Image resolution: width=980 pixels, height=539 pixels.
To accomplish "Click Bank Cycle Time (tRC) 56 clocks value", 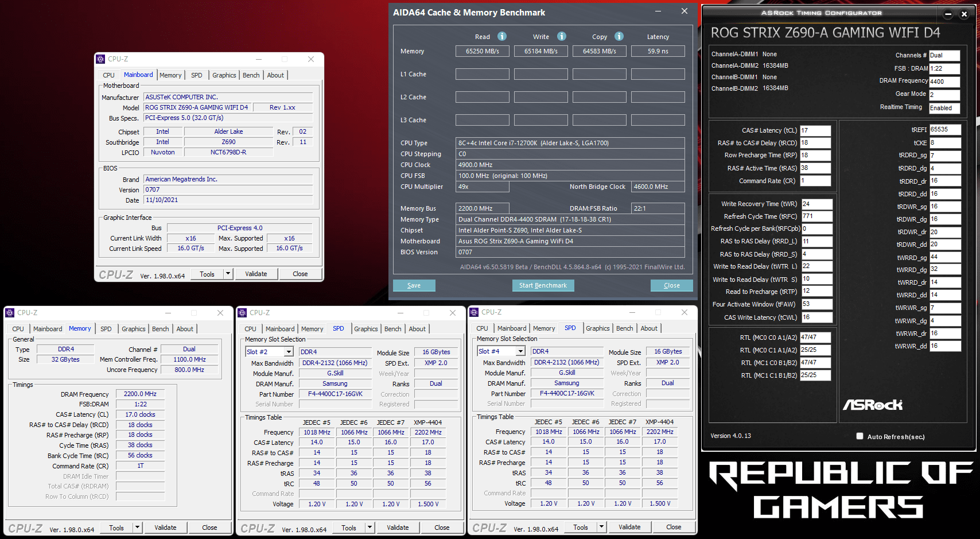I will coord(140,455).
